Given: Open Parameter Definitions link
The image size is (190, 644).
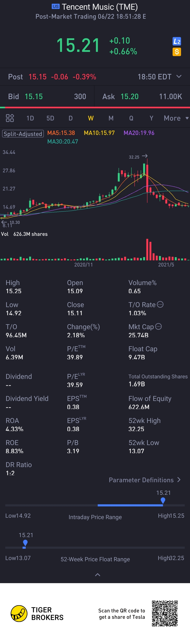Looking at the screenshot, I should pos(145,480).
